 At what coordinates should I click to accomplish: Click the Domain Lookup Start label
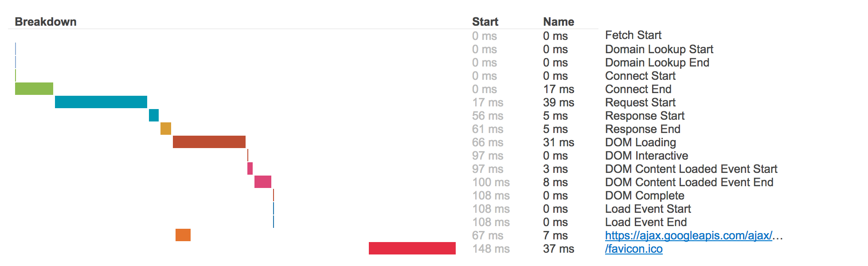click(x=659, y=49)
